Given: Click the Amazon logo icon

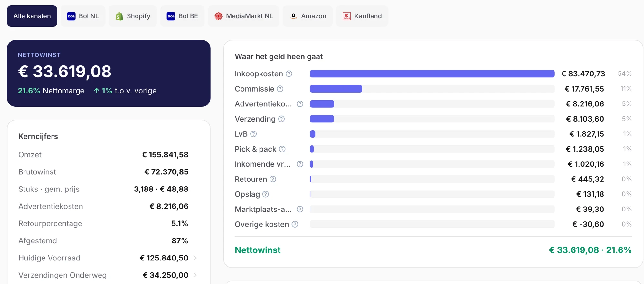Looking at the screenshot, I should 293,16.
